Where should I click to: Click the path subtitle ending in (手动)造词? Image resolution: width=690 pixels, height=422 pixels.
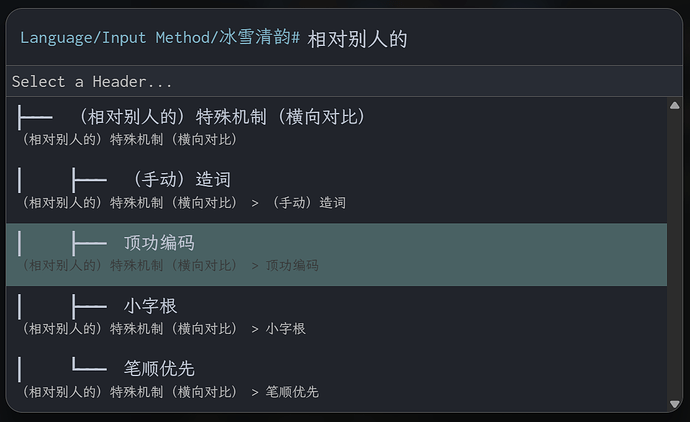pos(183,202)
